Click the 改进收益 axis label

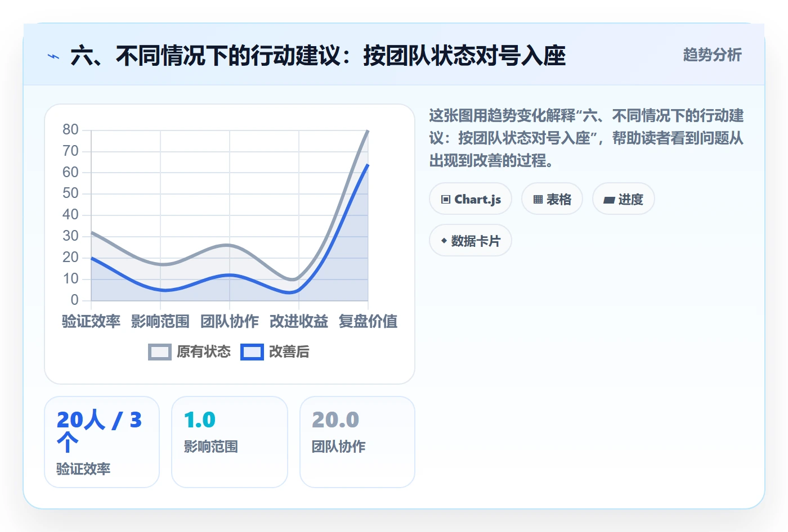tap(299, 321)
